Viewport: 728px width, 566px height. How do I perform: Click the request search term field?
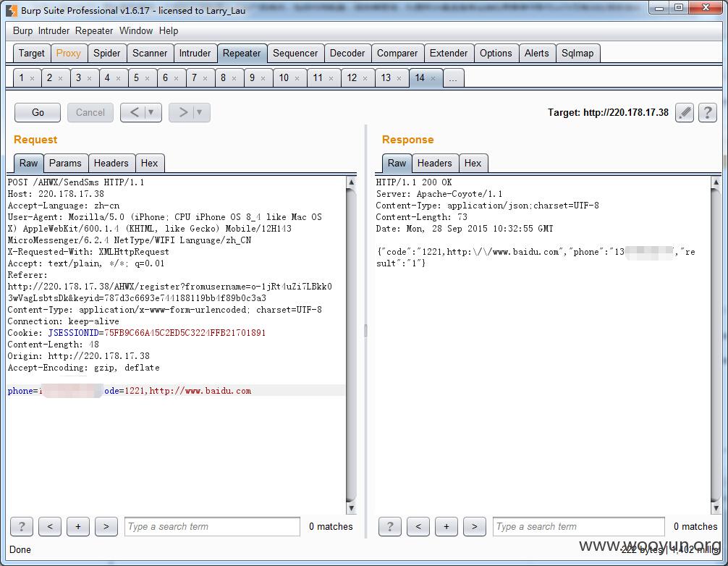212,526
